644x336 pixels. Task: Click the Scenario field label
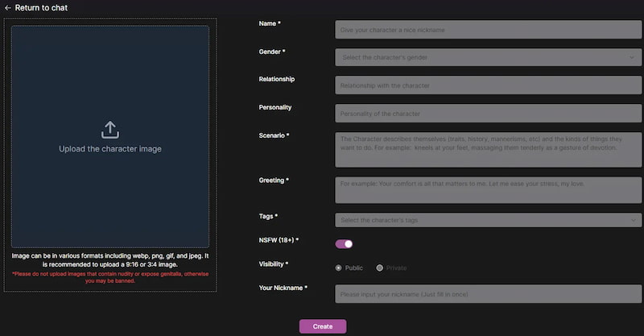pyautogui.click(x=274, y=135)
